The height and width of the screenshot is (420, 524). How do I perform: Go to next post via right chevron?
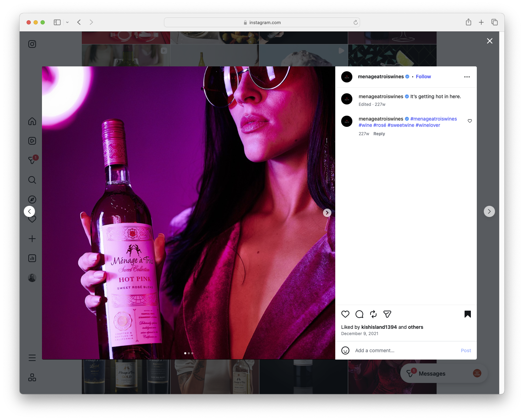(489, 211)
